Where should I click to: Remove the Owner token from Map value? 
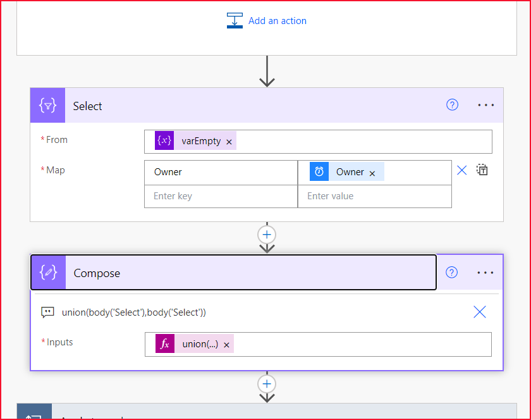372,173
